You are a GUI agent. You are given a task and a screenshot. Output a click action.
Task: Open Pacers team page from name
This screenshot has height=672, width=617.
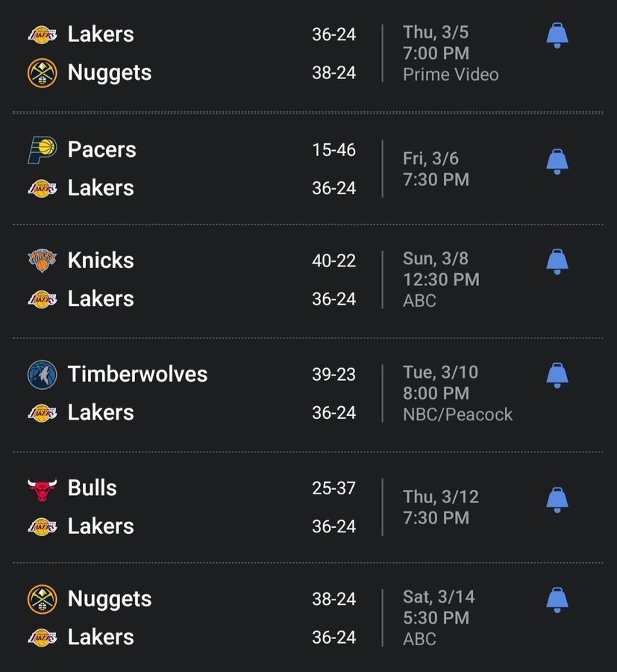click(102, 150)
